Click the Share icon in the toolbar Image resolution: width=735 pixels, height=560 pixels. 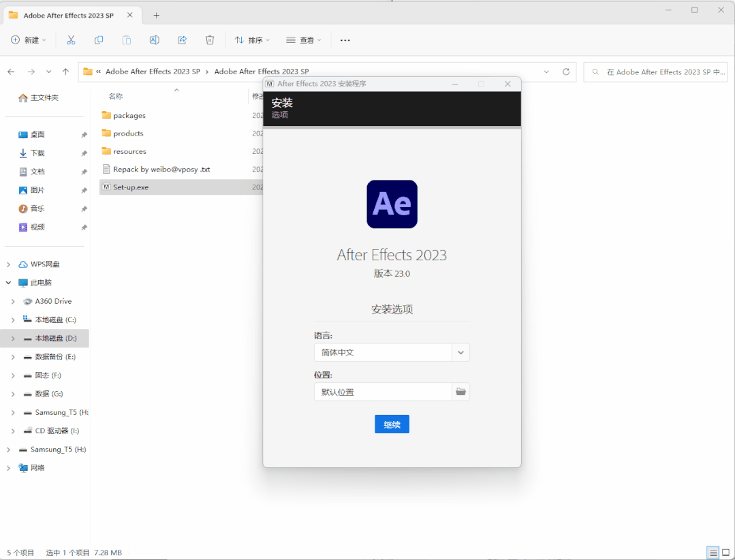pos(181,40)
